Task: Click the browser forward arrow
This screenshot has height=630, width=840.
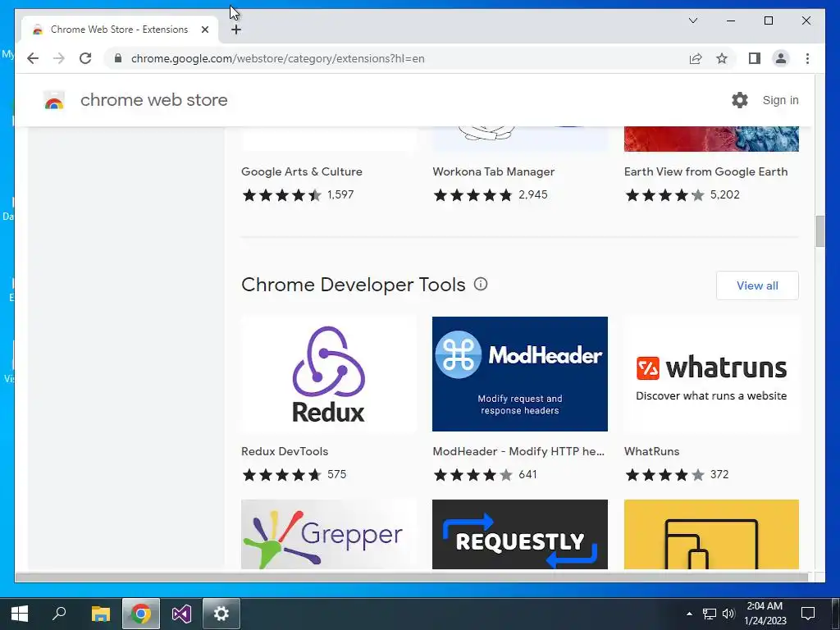Action: tap(59, 58)
